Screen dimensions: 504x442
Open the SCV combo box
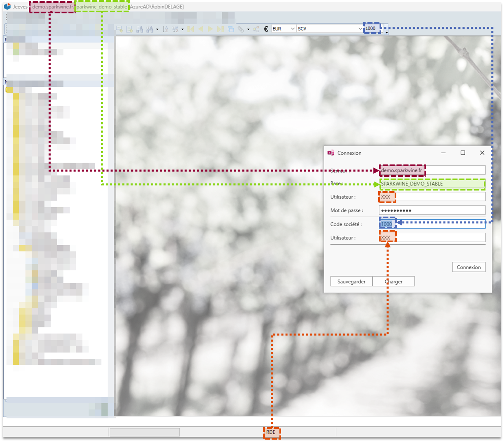360,29
